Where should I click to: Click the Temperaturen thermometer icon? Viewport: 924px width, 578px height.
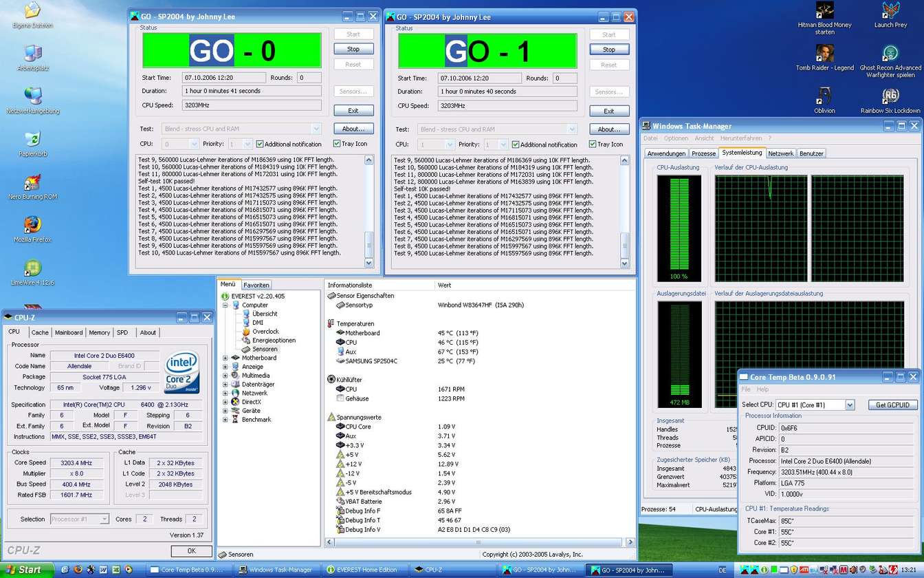[x=331, y=323]
